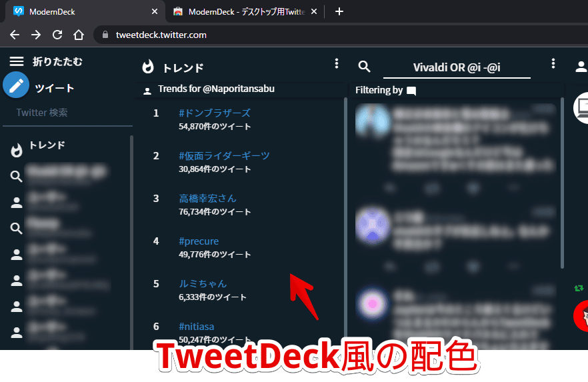The width and height of the screenshot is (588, 382).
Task: Open the trend 高橋幸宏さん
Action: coord(207,198)
